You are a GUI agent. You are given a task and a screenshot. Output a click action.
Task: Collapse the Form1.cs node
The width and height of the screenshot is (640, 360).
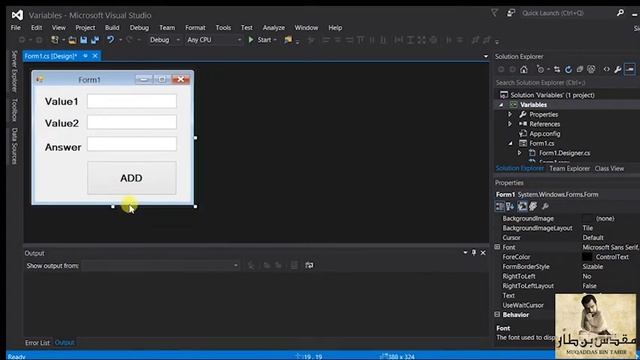[x=510, y=143]
